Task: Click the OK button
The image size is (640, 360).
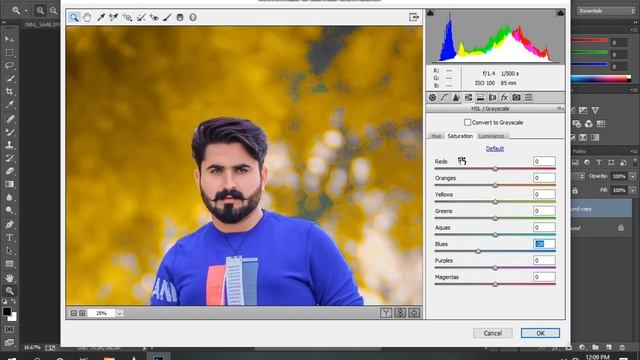Action: (540, 333)
